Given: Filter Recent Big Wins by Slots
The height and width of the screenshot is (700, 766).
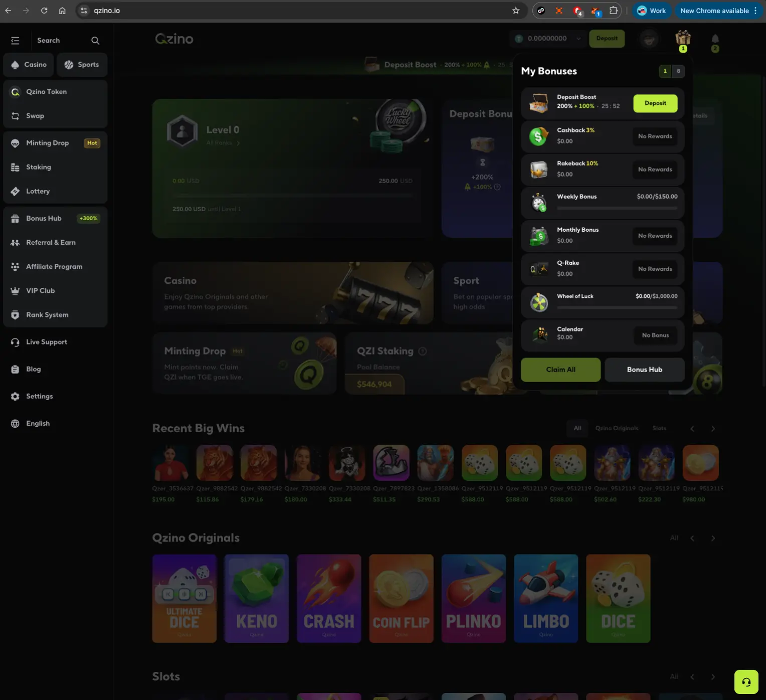Looking at the screenshot, I should click(659, 428).
